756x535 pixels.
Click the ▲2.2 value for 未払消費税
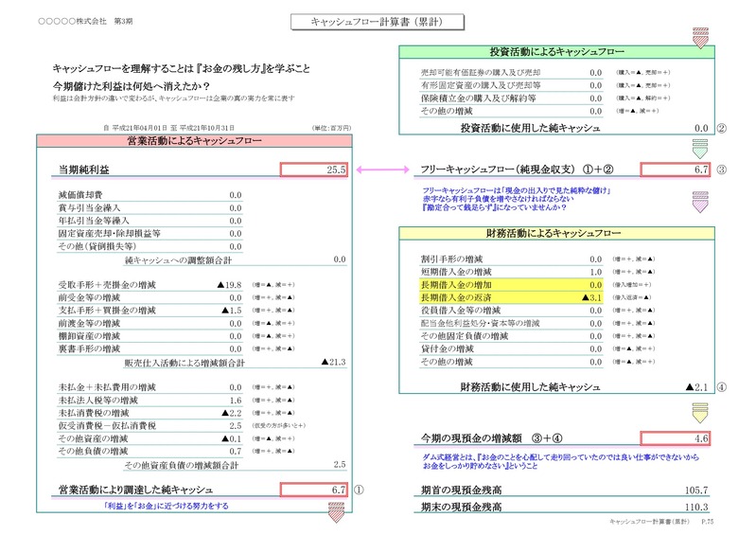click(x=232, y=413)
